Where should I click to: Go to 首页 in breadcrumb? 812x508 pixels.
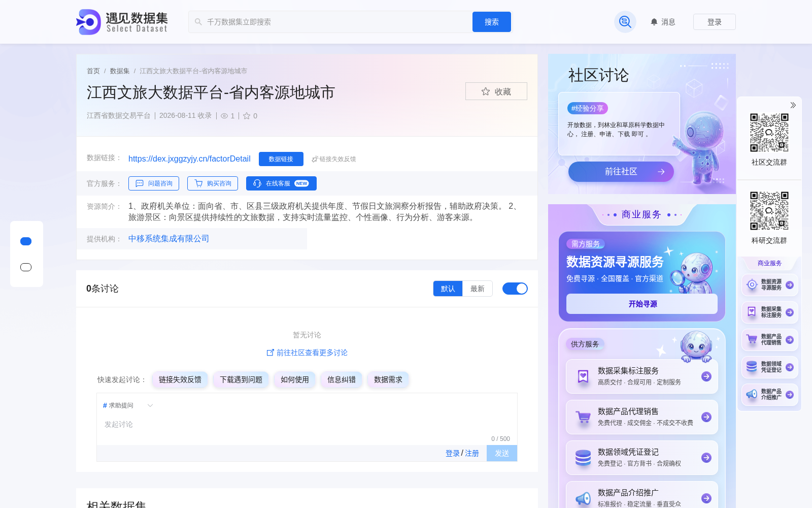tap(93, 71)
